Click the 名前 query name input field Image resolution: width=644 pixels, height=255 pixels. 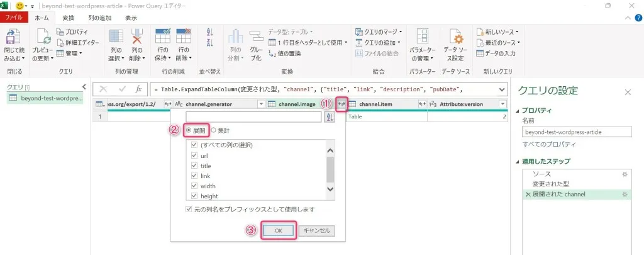(x=576, y=132)
